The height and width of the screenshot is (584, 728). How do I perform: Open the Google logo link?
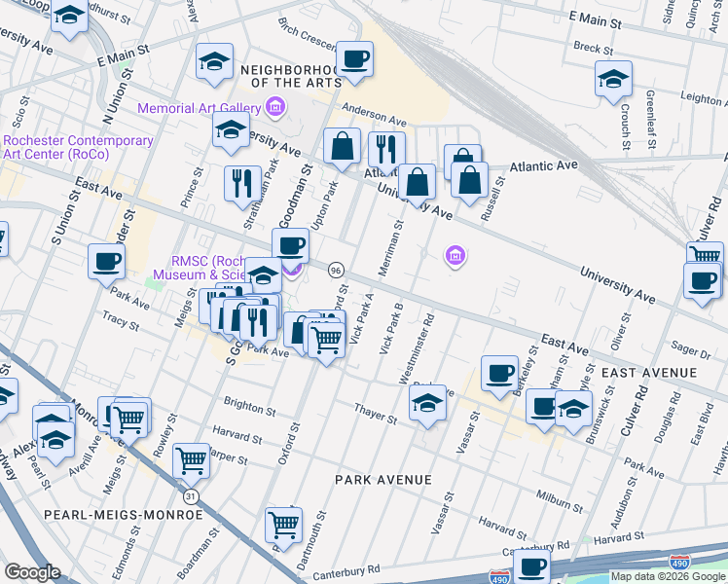32,572
